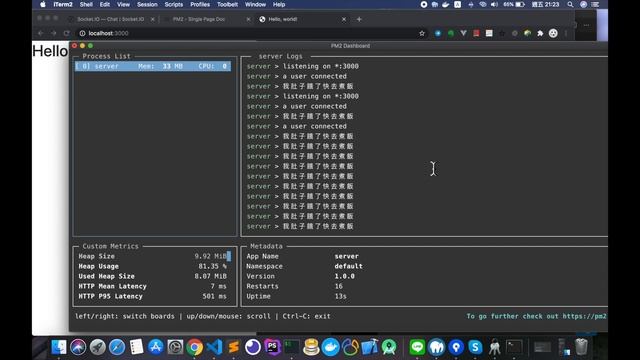The height and width of the screenshot is (360, 640).
Task: Open Spotlight search in menu bar
Action: click(x=570, y=4)
